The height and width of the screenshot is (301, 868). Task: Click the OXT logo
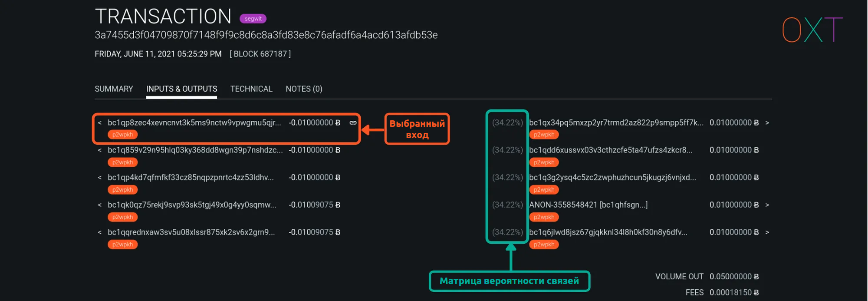pos(812,30)
